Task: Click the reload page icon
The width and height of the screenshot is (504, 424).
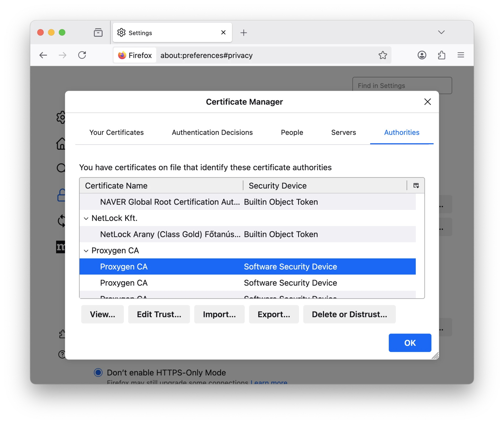Action: coord(82,55)
